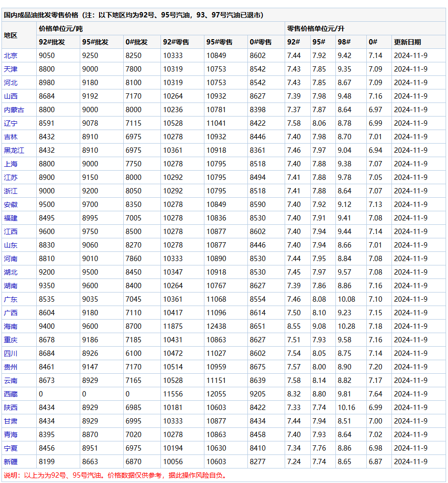Open the 江西 region link
Viewport: 448px width, 483px height.
(x=11, y=232)
